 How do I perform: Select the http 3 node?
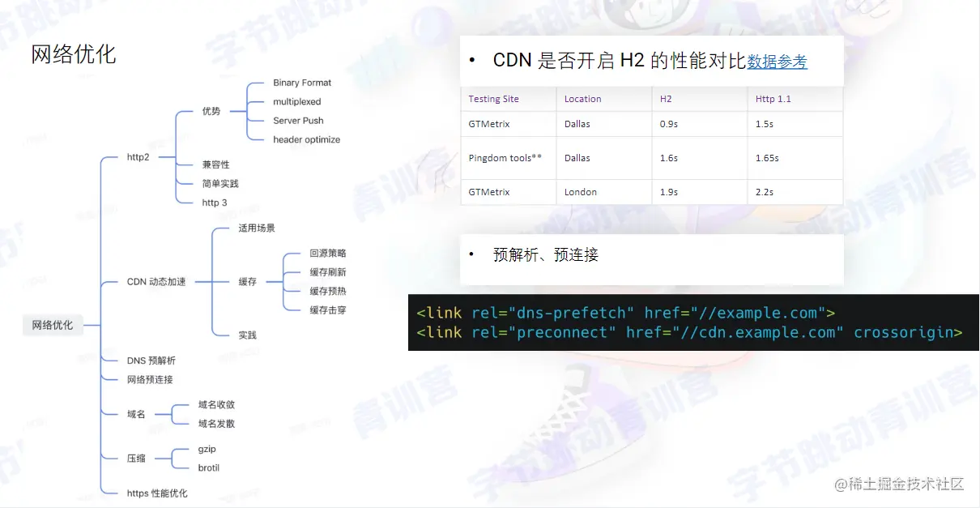coord(215,203)
